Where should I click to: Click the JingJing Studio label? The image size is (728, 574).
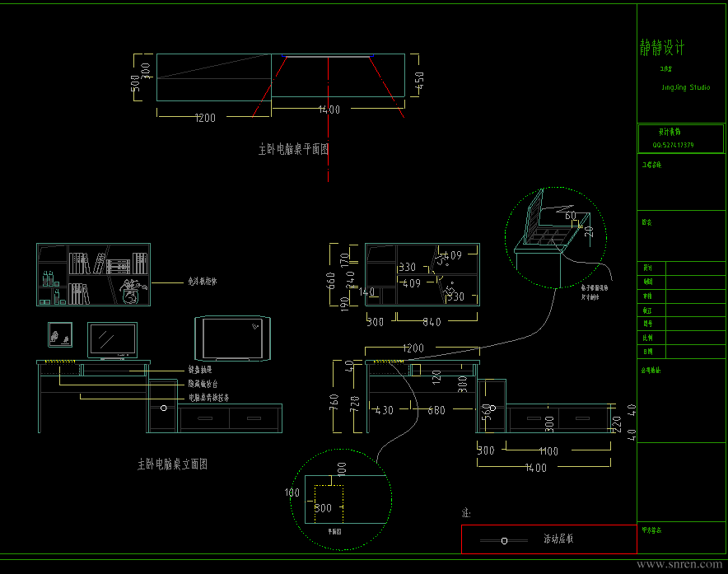[686, 87]
